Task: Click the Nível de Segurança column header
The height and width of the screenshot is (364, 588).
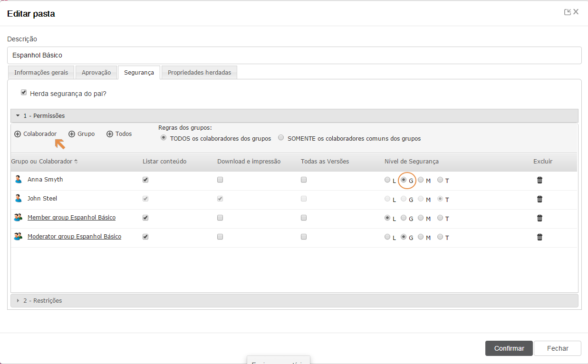Action: coord(412,162)
